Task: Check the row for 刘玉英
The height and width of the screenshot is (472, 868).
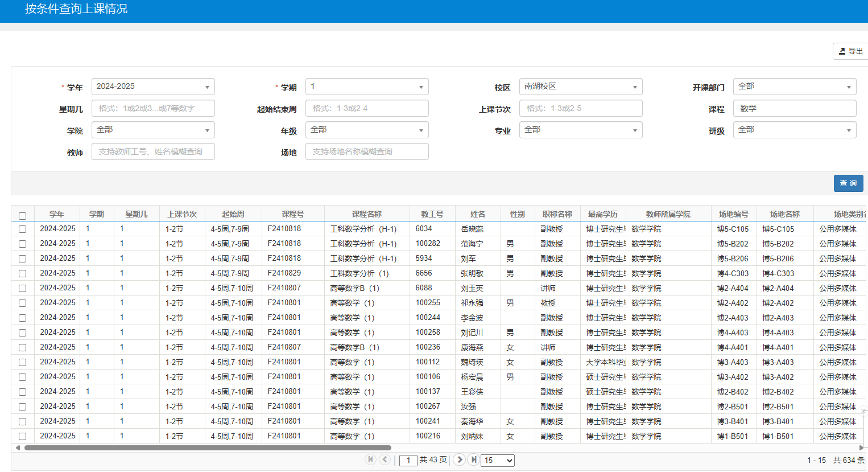Action: pyautogui.click(x=22, y=288)
